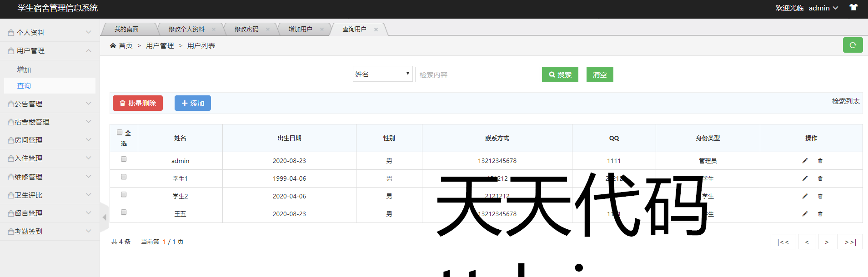Open the admin user dropdown menu
The image size is (868, 277).
(x=823, y=8)
